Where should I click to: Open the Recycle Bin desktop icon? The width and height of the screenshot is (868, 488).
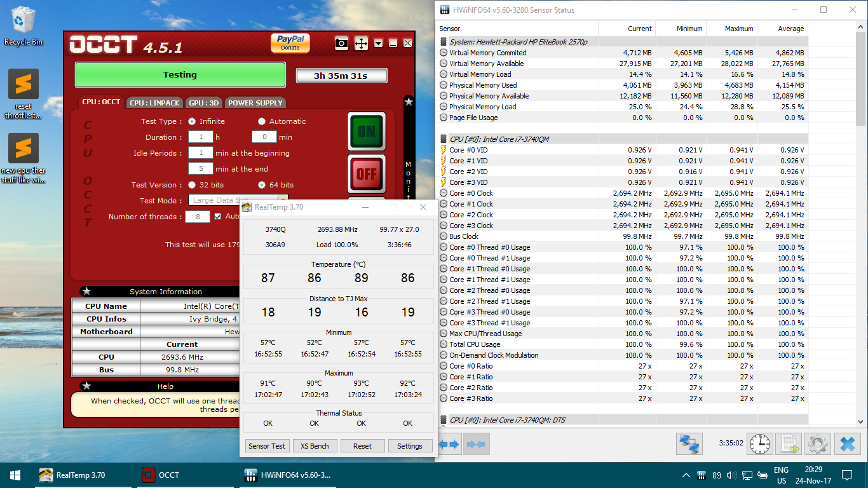click(24, 26)
